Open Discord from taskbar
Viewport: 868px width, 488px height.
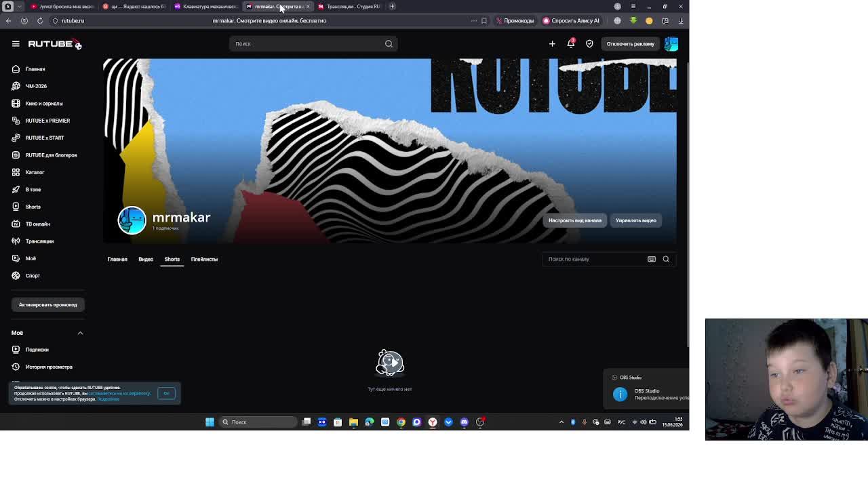click(x=464, y=422)
